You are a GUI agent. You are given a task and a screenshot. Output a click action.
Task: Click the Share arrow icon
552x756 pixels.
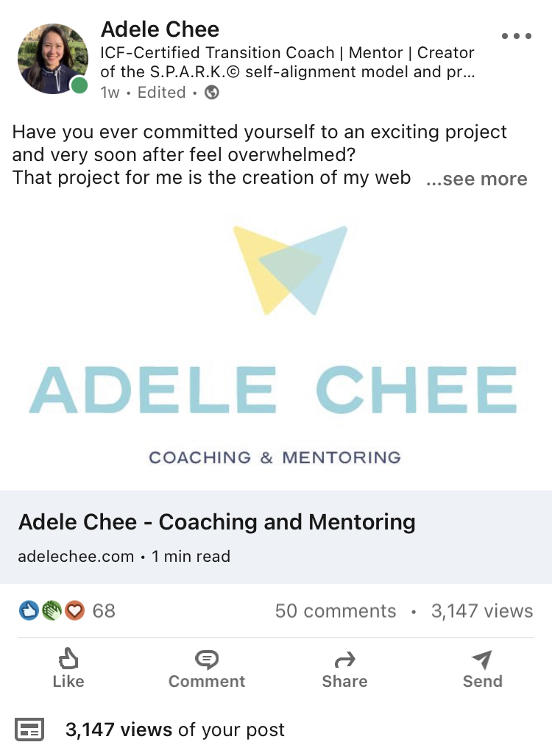click(345, 660)
